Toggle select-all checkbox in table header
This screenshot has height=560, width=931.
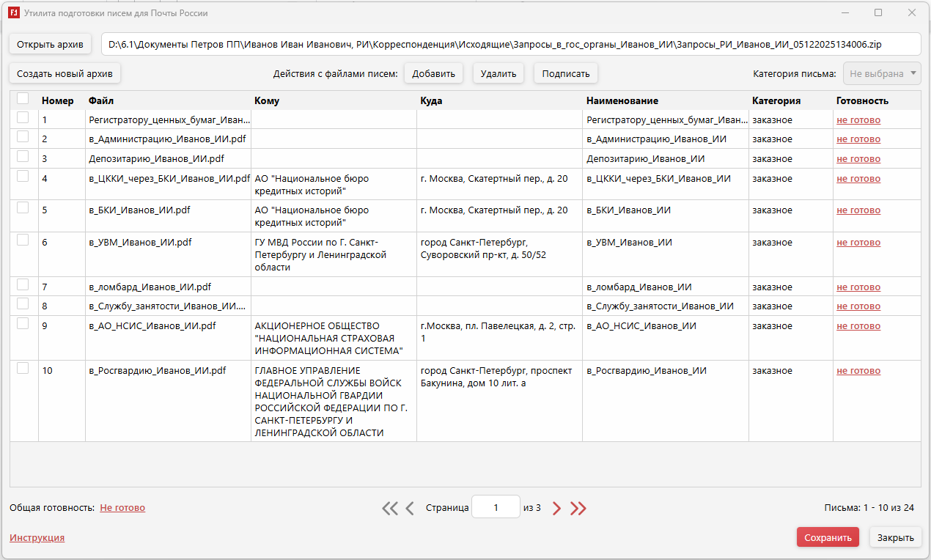[x=23, y=99]
